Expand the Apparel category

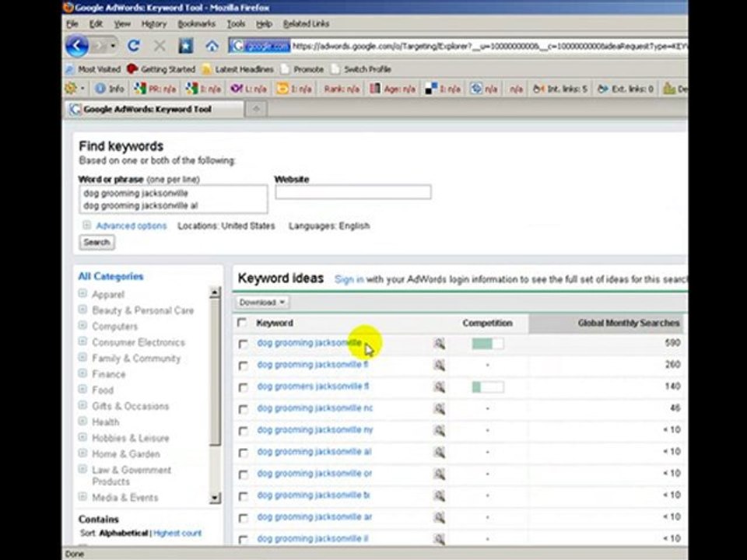tap(82, 293)
